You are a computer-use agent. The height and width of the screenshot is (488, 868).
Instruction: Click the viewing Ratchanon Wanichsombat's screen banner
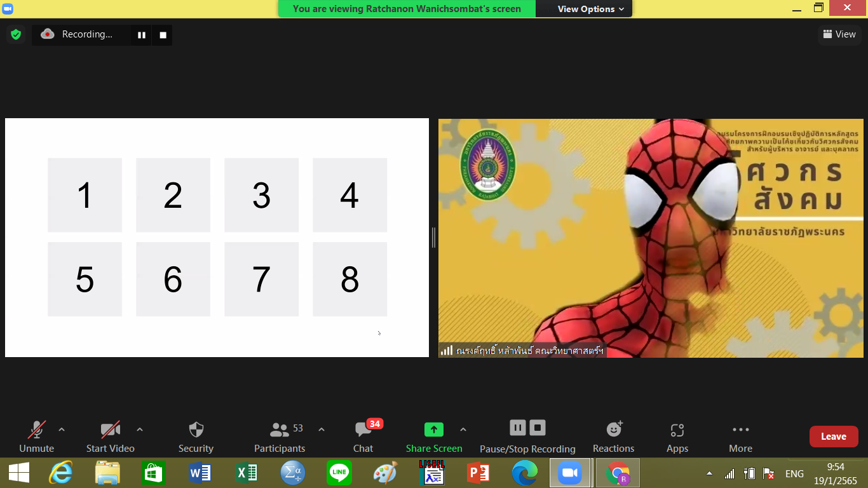click(x=407, y=9)
